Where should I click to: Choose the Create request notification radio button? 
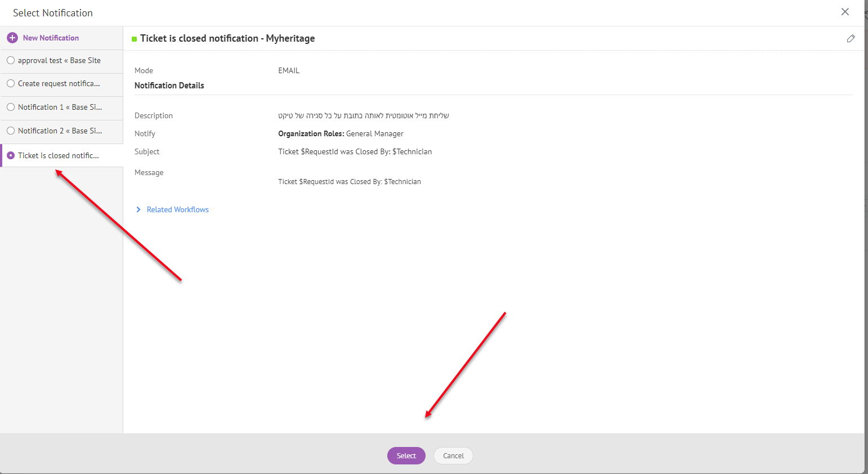tap(11, 83)
